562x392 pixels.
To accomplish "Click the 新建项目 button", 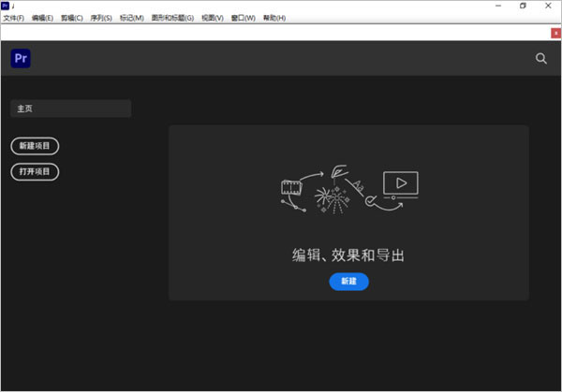I will pos(35,146).
